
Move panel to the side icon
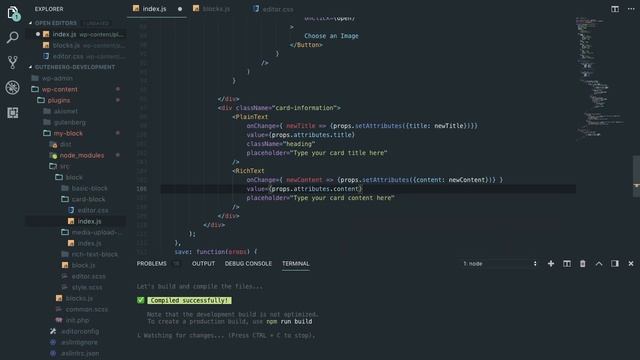tap(615, 264)
